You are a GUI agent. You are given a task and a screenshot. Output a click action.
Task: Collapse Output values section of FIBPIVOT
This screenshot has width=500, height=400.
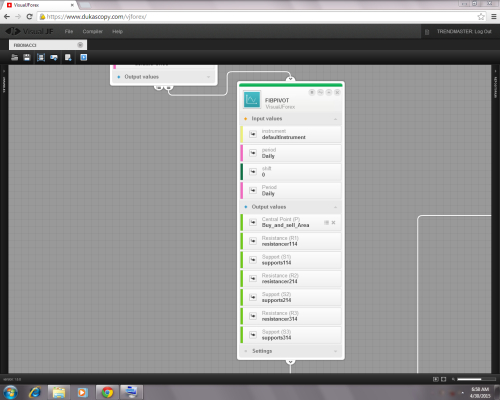335,207
